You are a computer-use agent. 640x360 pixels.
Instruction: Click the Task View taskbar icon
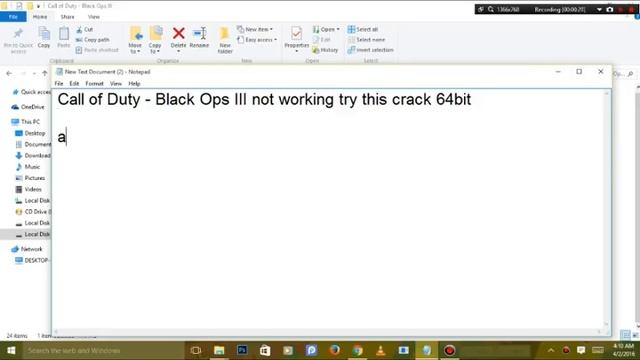(196, 350)
